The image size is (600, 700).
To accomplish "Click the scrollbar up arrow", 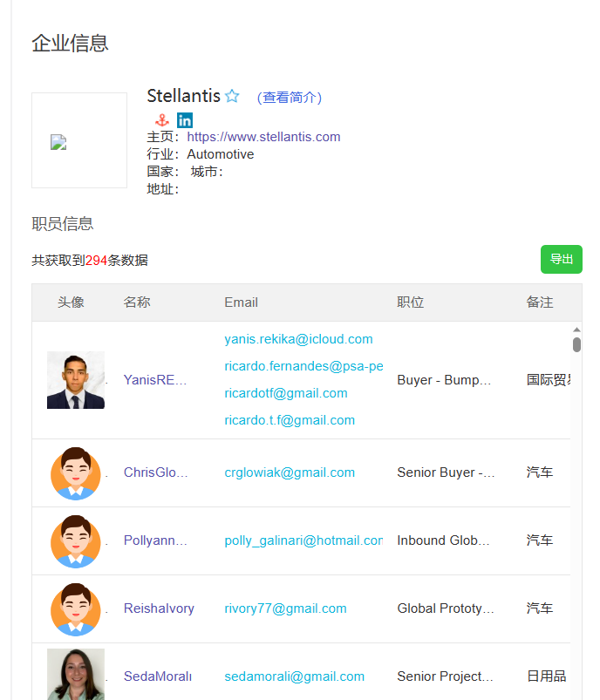I will click(576, 330).
